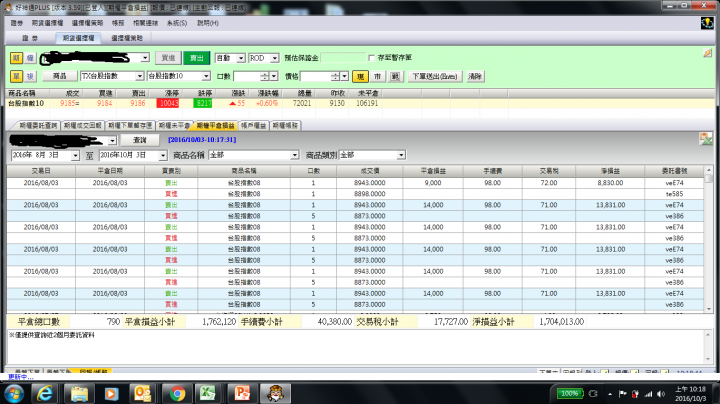The height and width of the screenshot is (404, 720).
Task: Show hidden tray icons arrow
Action: [610, 394]
